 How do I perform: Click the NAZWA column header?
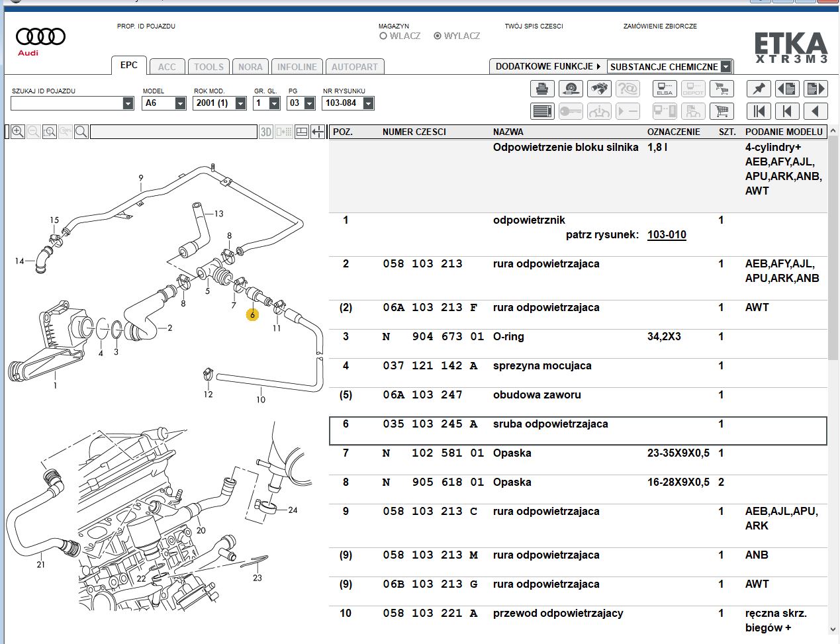click(x=508, y=132)
